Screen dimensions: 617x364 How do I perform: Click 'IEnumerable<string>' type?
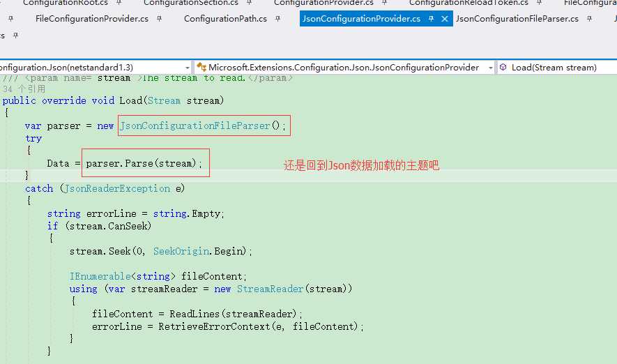tap(122, 276)
